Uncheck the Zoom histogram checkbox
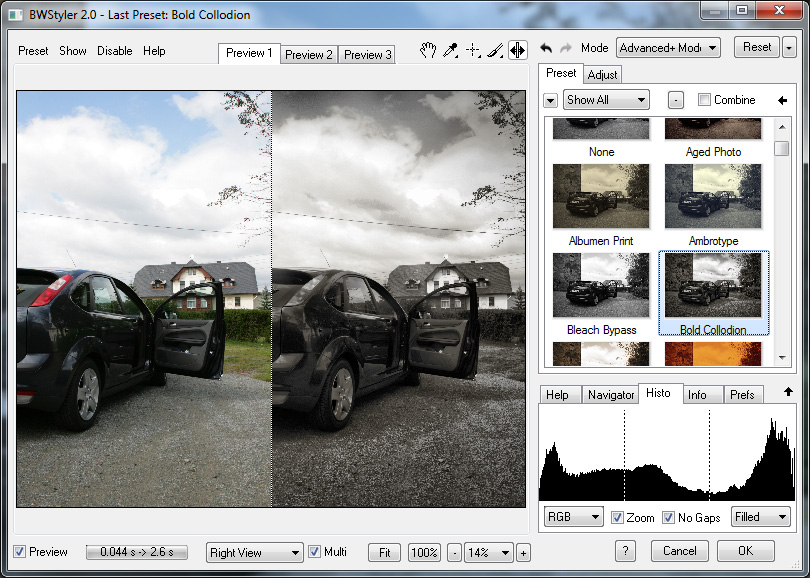Screen dimensions: 810x578 [618, 517]
